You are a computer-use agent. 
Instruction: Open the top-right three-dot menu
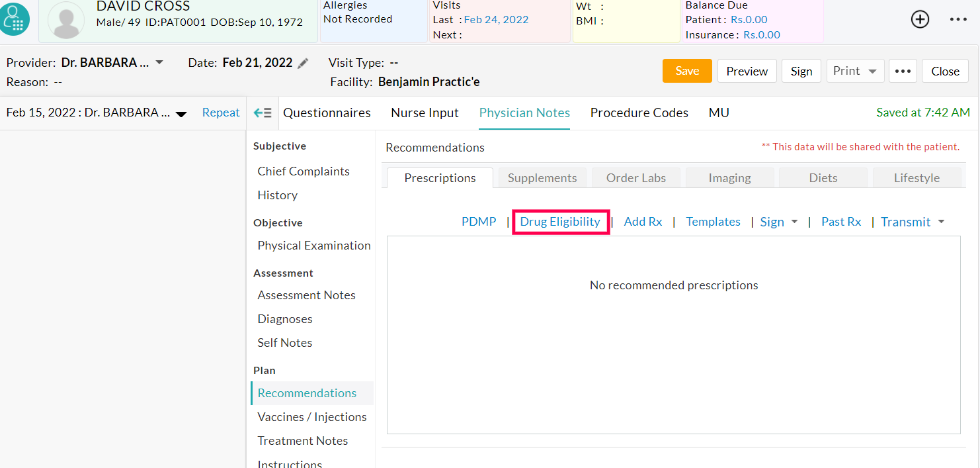point(958,20)
